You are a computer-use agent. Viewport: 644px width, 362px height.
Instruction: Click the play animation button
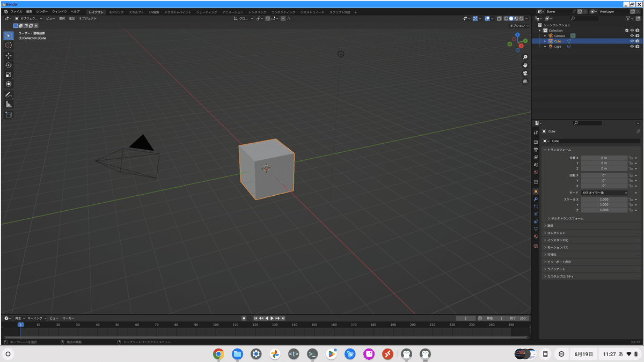[x=272, y=318]
